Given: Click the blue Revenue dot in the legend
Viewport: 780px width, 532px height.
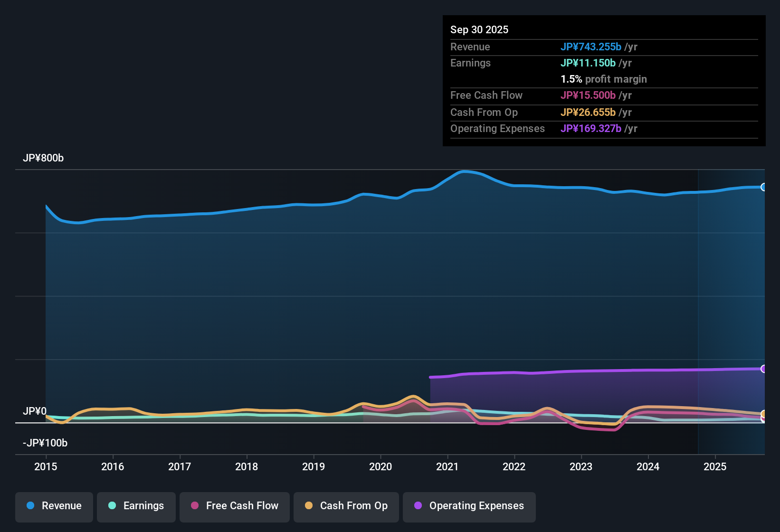Looking at the screenshot, I should [x=30, y=506].
